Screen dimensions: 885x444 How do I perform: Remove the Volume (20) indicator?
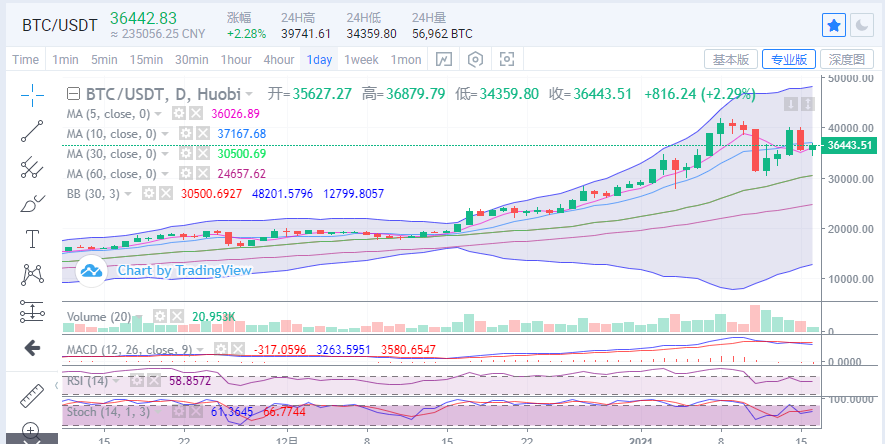pyautogui.click(x=177, y=316)
